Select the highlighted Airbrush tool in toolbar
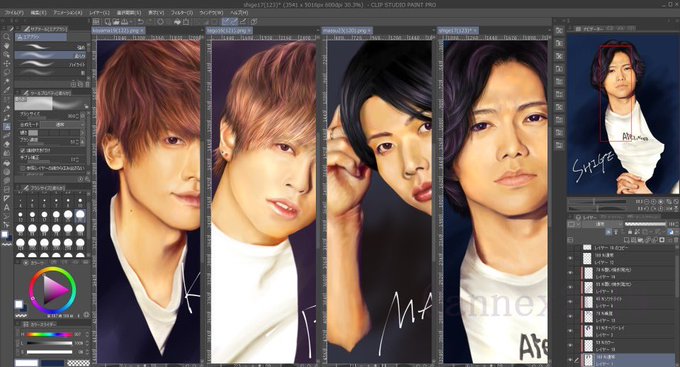The height and width of the screenshot is (367, 680). click(x=6, y=127)
